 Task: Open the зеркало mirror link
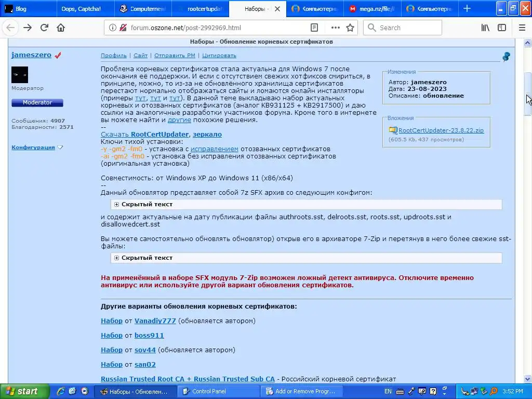[207, 135]
